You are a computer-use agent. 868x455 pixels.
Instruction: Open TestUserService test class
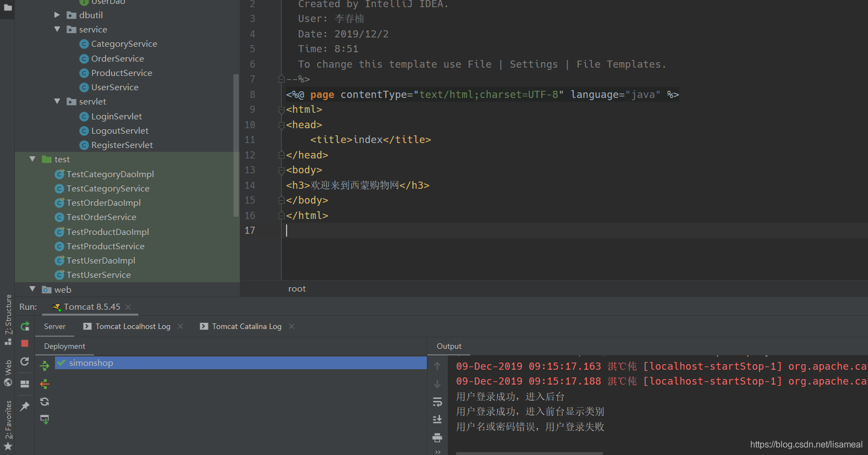tap(98, 275)
